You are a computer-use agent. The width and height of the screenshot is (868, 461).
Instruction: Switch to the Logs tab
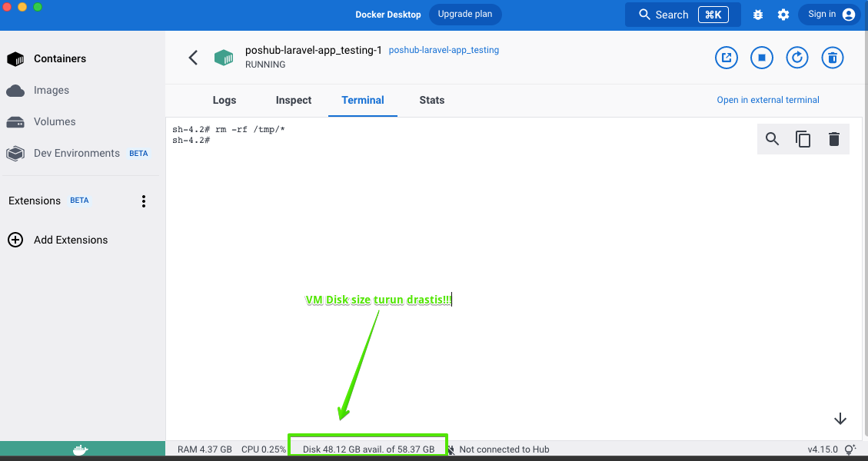(x=224, y=100)
